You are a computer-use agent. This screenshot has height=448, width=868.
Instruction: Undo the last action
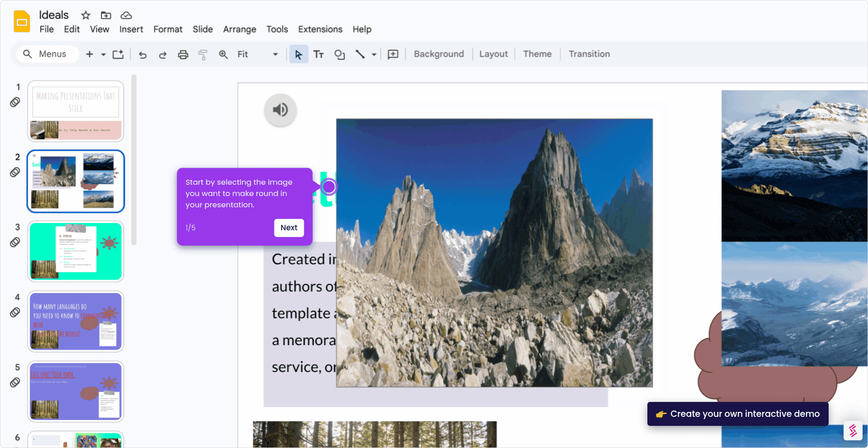coord(143,55)
